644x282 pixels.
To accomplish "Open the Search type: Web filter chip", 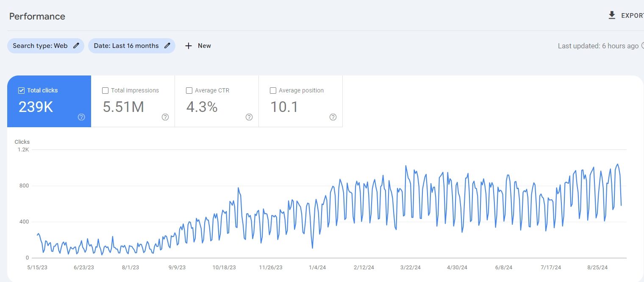I will coord(46,46).
